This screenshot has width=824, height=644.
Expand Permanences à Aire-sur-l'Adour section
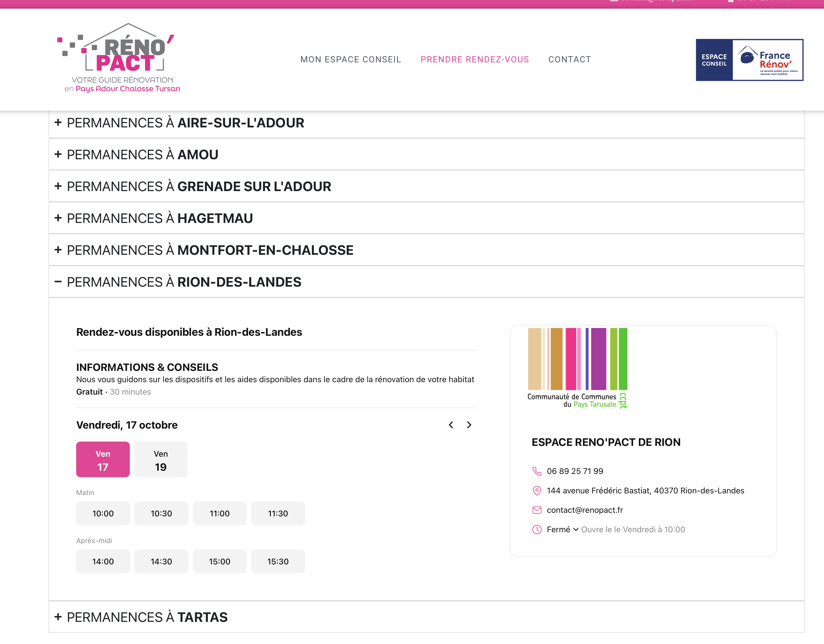click(185, 123)
